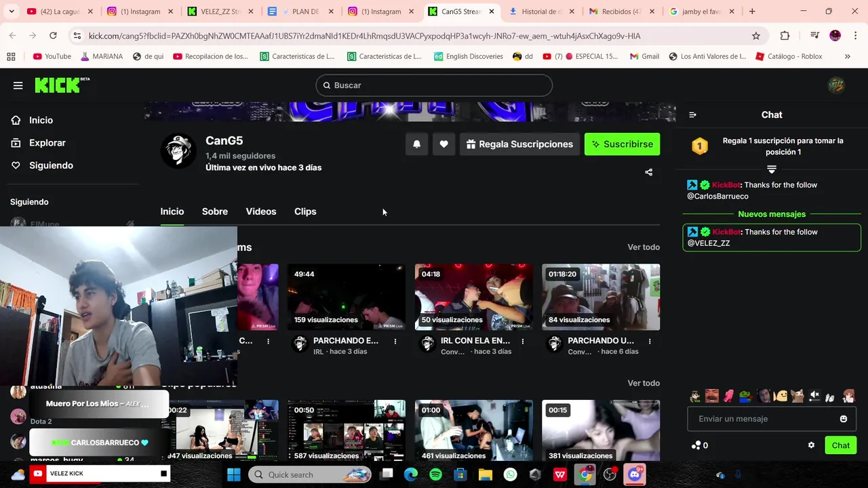Insert the anime girl emote
868x488 pixels.
(x=848, y=396)
